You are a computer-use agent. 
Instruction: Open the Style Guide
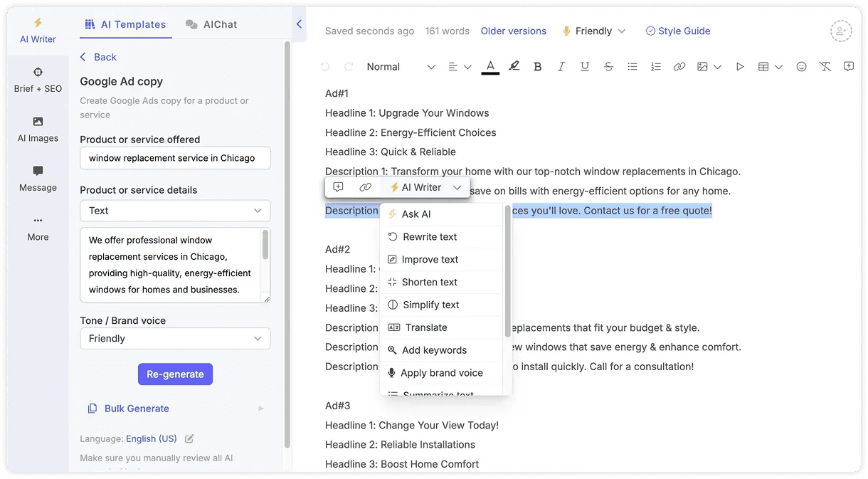678,31
